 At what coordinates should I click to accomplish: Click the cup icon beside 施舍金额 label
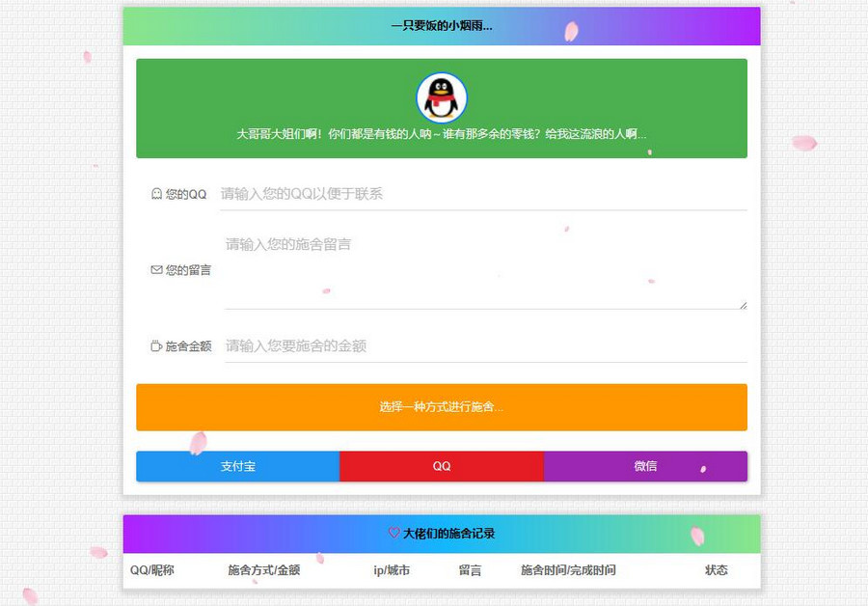(x=155, y=345)
